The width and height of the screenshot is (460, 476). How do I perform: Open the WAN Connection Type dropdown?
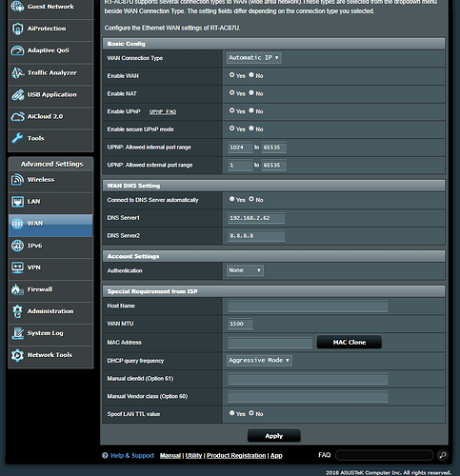(254, 58)
